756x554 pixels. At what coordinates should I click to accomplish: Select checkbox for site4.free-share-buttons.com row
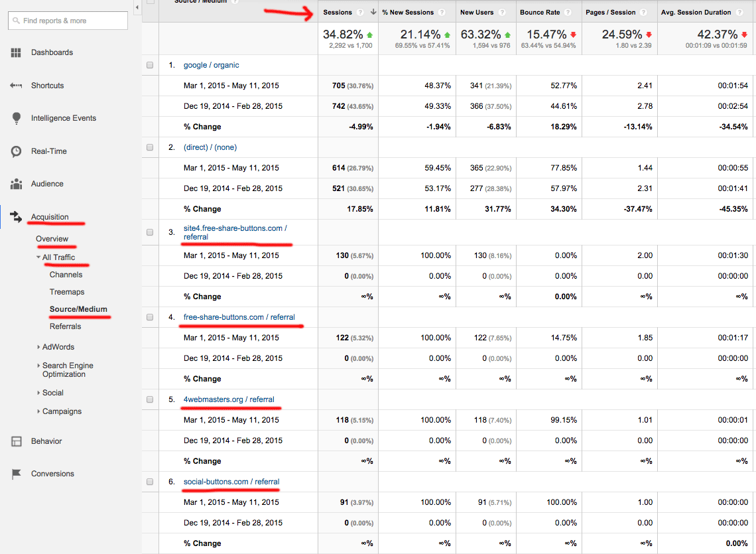click(x=150, y=232)
